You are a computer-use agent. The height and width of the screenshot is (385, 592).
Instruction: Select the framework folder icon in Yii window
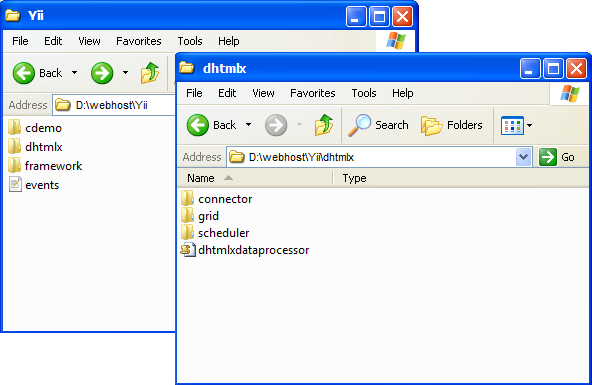pos(14,165)
